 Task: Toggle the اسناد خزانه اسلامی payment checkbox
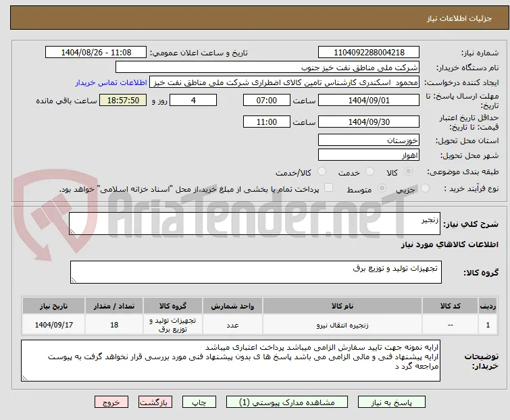329,188
